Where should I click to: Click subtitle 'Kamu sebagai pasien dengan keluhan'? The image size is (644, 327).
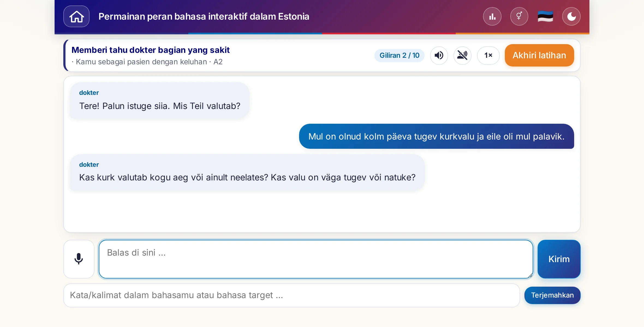pyautogui.click(x=141, y=62)
